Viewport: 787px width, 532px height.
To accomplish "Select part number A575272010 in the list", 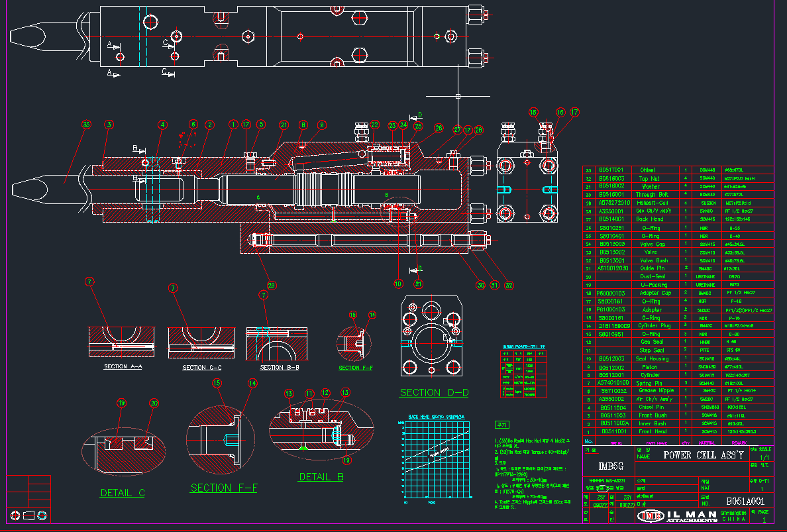I will pos(614,203).
